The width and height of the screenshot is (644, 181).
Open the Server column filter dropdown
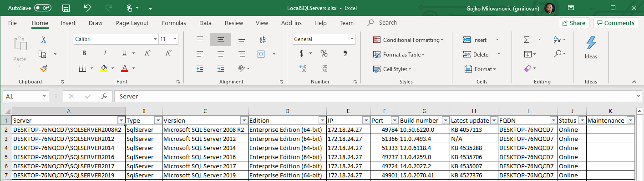pyautogui.click(x=121, y=120)
